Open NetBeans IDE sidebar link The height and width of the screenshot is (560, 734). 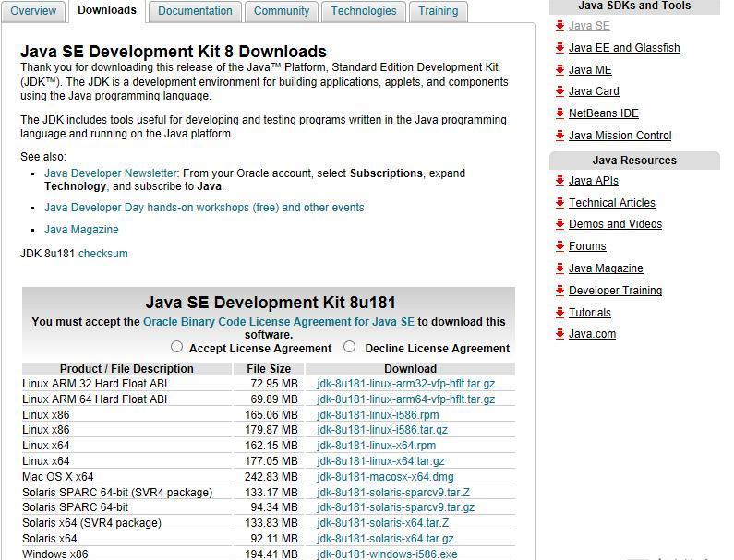604,113
